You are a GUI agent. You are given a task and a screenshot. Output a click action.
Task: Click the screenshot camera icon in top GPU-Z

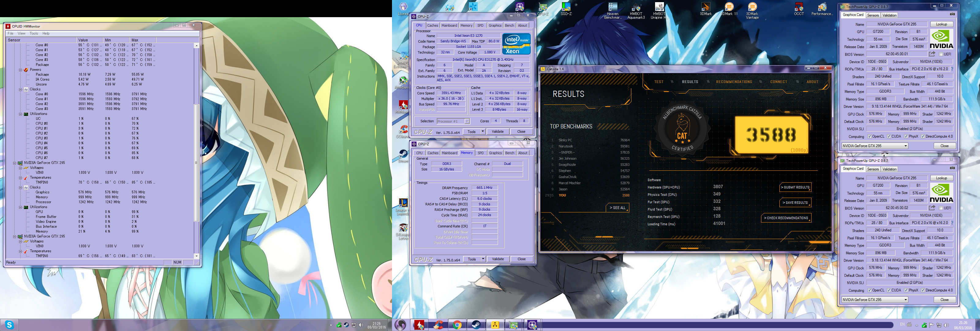[952, 14]
